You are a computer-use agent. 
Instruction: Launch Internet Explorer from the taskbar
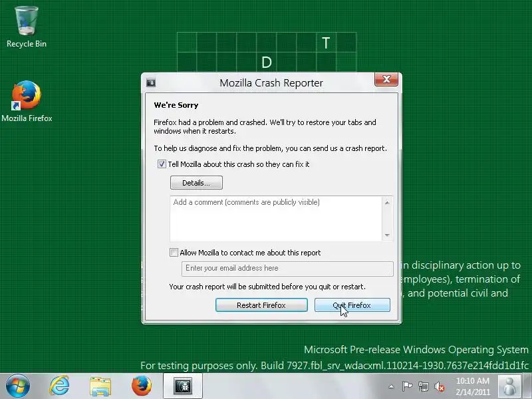pos(59,386)
